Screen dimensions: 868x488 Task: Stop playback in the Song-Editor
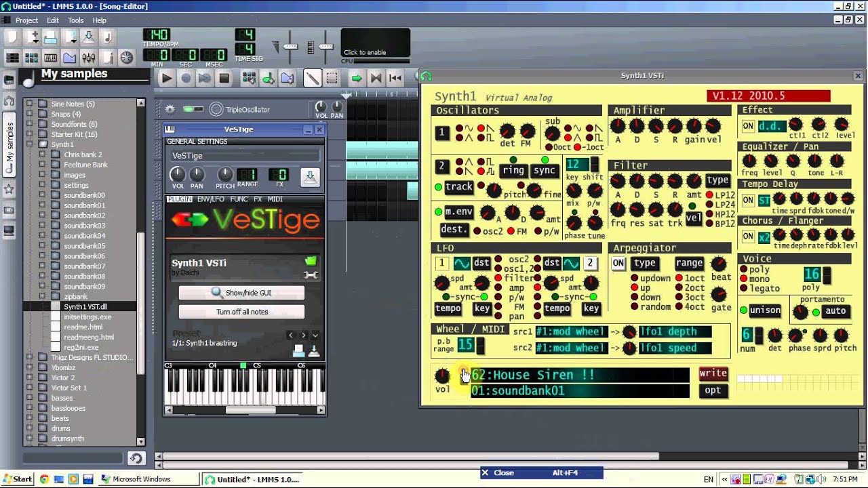224,78
